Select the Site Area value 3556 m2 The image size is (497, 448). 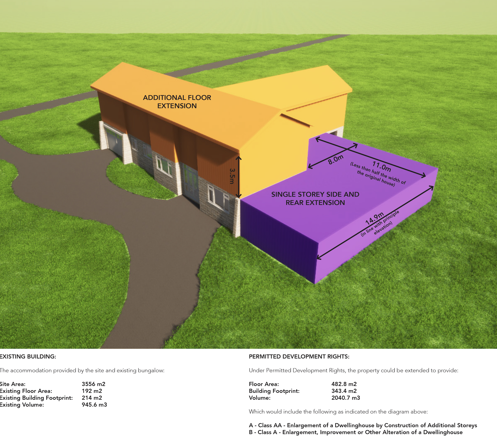pos(93,384)
